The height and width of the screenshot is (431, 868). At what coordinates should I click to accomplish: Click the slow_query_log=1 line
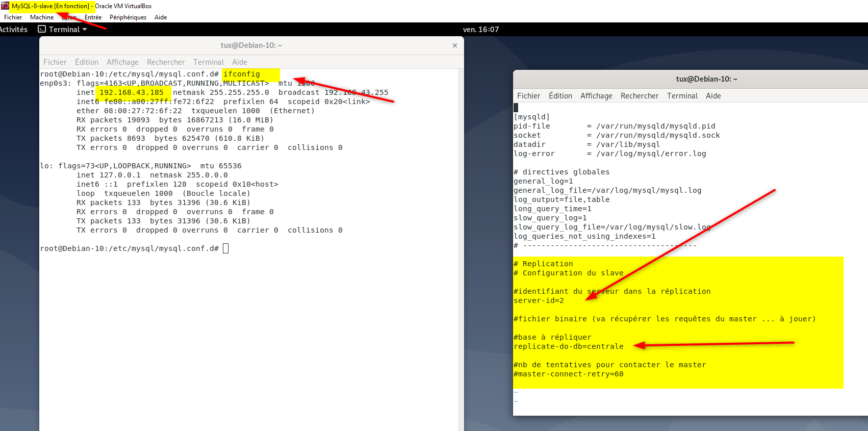tap(550, 218)
